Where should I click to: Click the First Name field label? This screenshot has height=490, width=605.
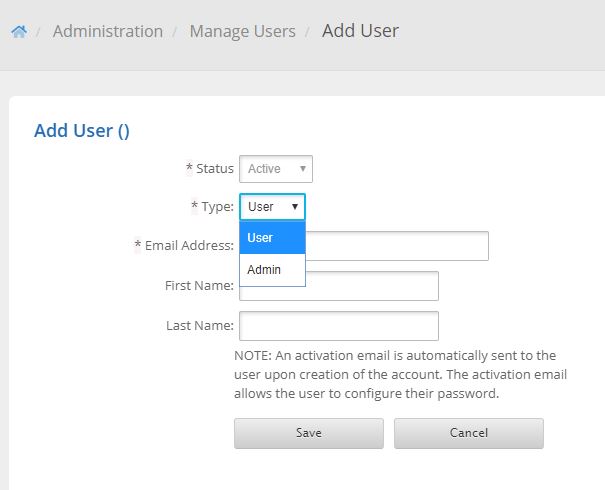(199, 286)
